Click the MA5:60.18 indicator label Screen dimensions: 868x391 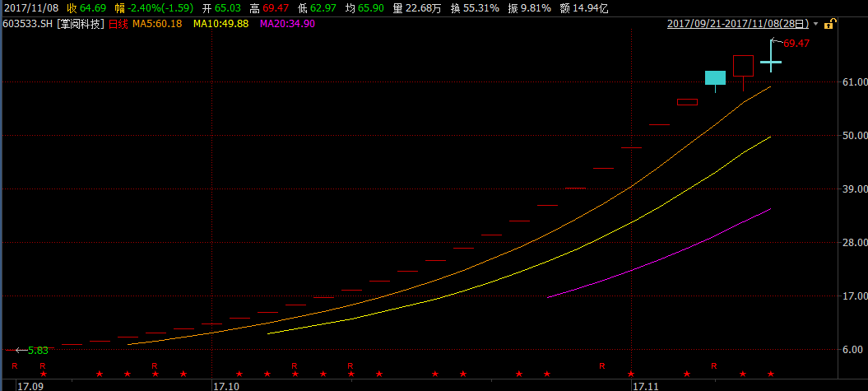coord(157,24)
